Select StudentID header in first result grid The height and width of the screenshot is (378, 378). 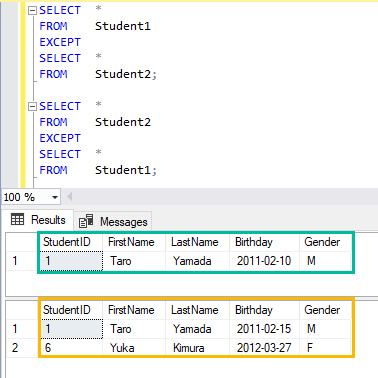click(71, 242)
